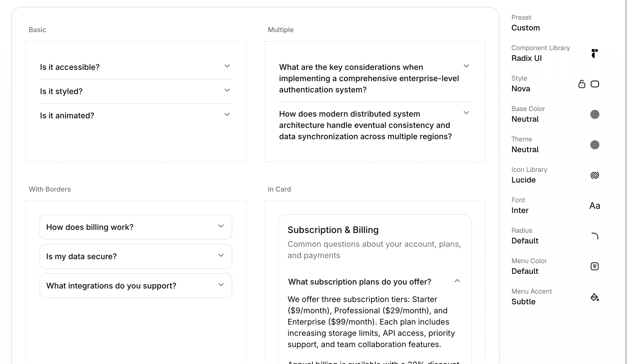The image size is (627, 364).
Task: Open the Preset Custom selector
Action: tap(526, 28)
